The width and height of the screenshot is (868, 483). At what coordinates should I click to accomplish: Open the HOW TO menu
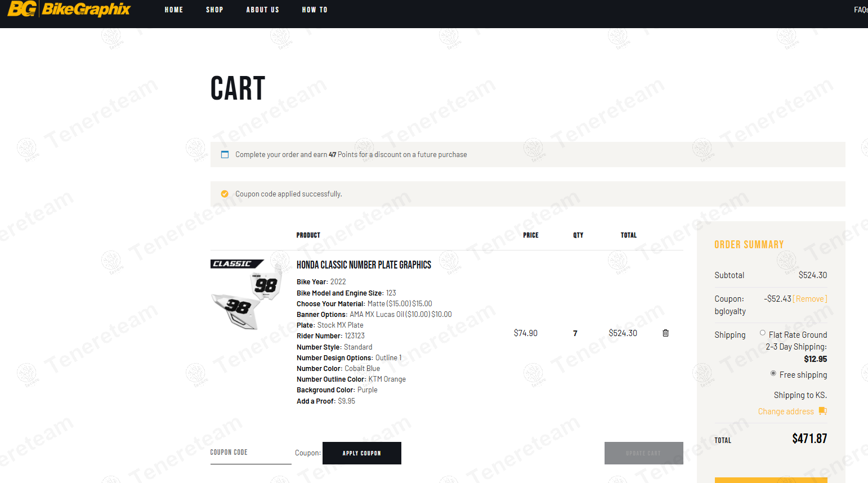(315, 10)
